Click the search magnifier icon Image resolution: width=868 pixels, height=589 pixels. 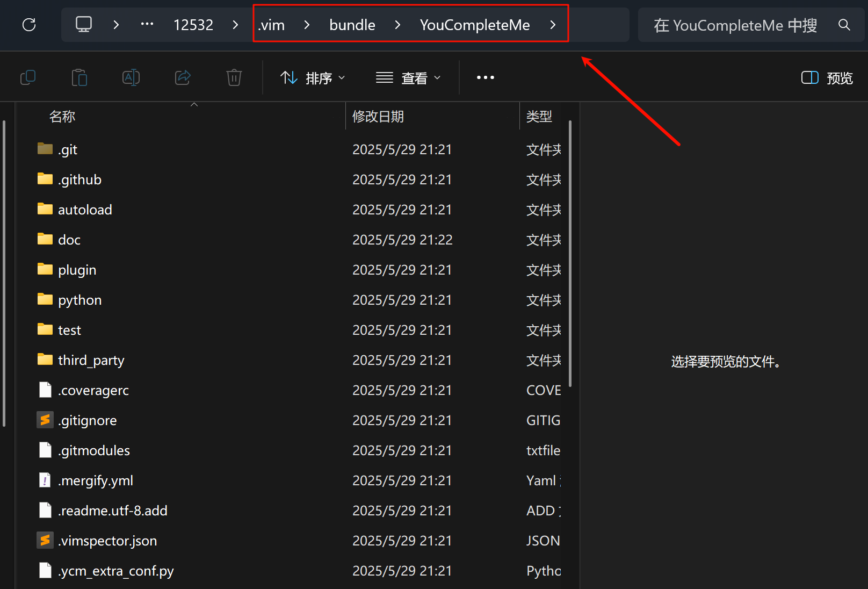click(844, 24)
